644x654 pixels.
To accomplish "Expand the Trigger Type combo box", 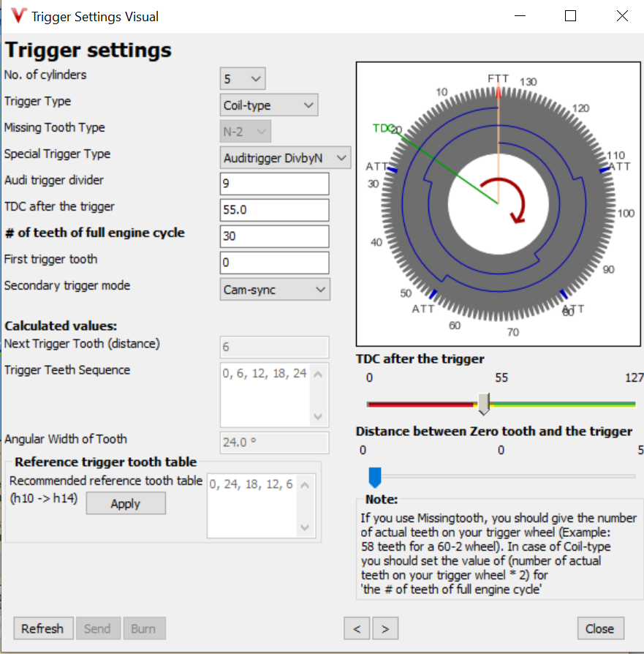I will pos(268,105).
